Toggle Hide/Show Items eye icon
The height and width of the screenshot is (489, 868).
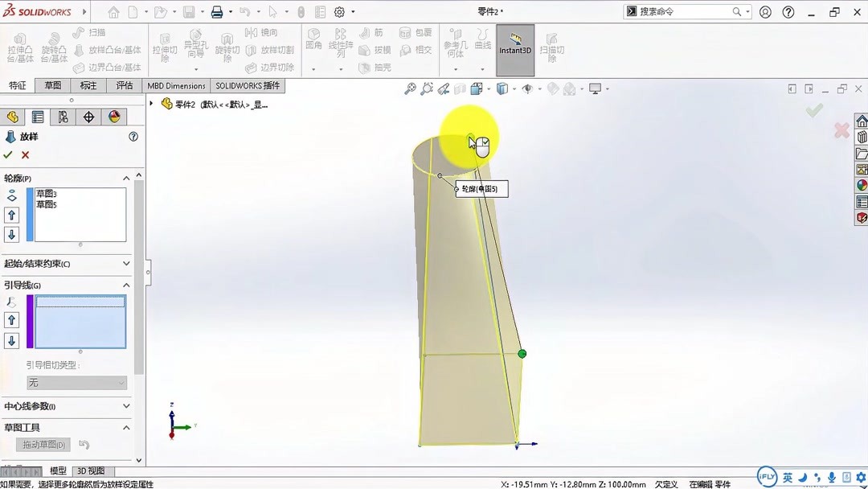click(x=527, y=89)
